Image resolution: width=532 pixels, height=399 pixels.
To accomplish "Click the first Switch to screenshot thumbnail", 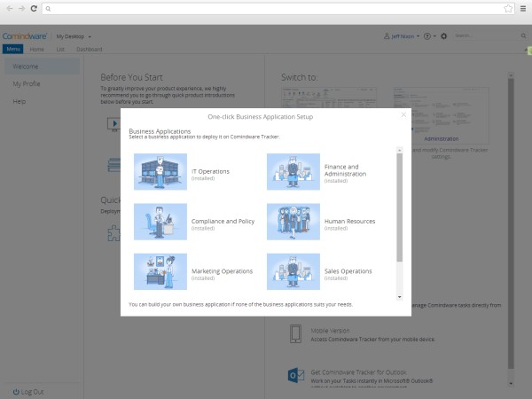I will (x=329, y=98).
